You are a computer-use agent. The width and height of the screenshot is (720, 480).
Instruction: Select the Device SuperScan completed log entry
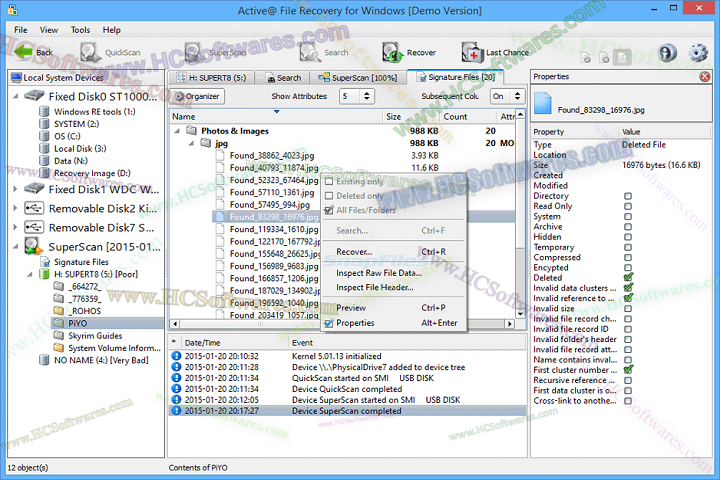pos(348,411)
